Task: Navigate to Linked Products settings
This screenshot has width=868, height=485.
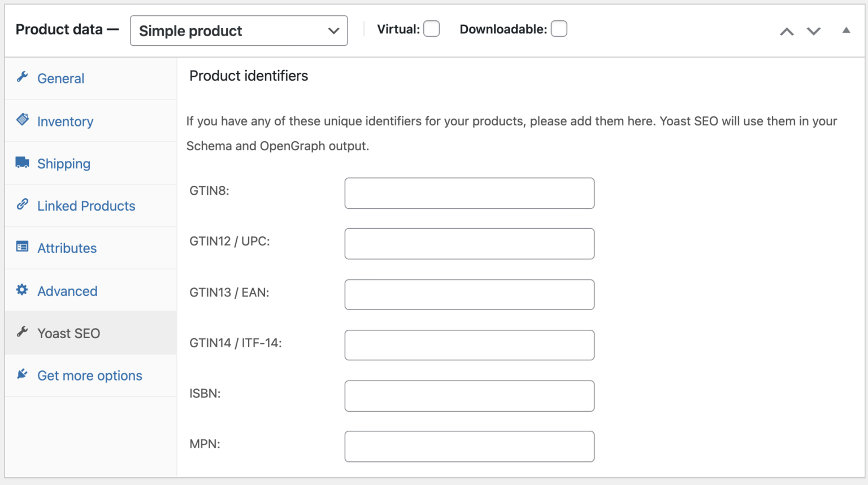Action: click(x=86, y=206)
